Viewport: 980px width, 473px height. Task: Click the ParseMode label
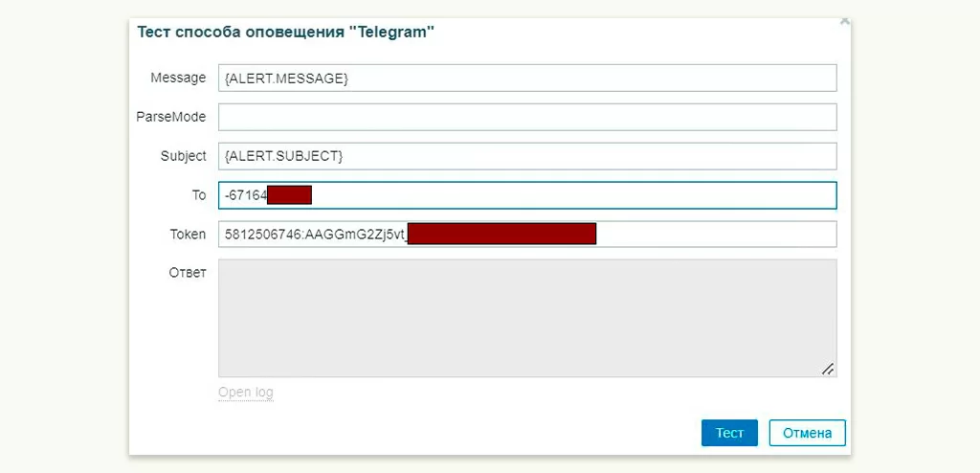coord(171,117)
